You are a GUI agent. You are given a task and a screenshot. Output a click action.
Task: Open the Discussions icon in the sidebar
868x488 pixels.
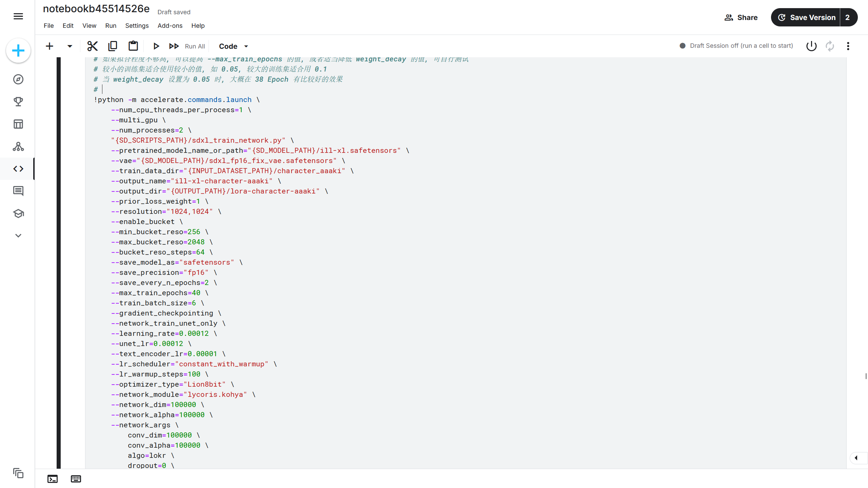(18, 191)
